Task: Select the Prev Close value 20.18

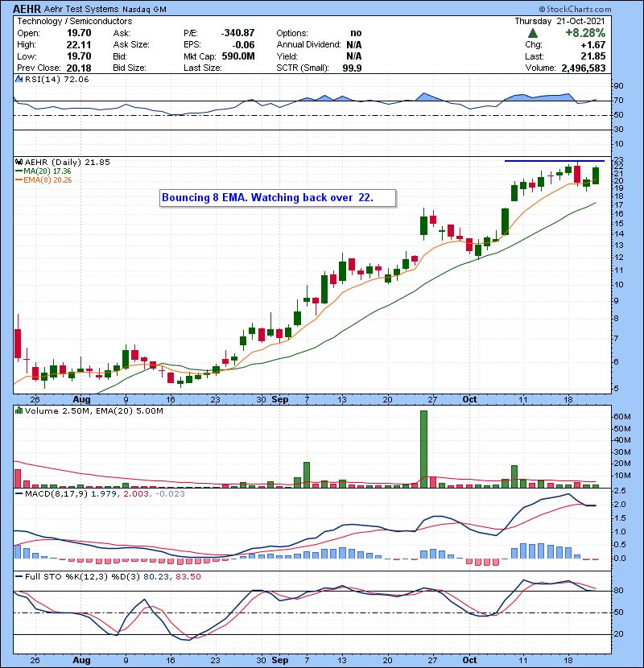Action: [x=79, y=68]
